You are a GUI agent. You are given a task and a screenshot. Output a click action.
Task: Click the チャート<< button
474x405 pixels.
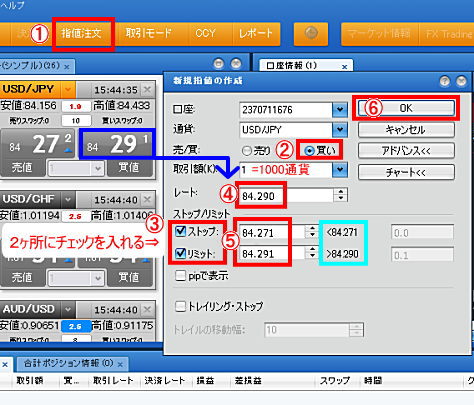pyautogui.click(x=406, y=172)
